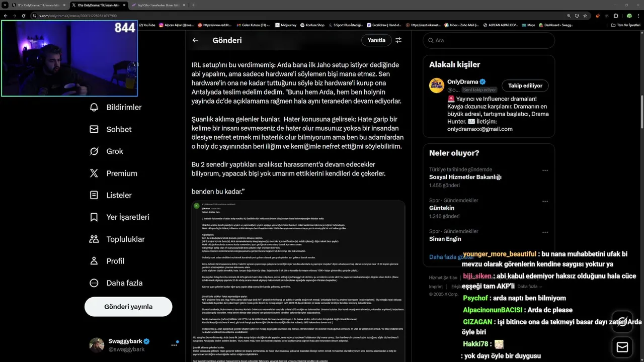Image resolution: width=644 pixels, height=362 pixels.
Task: Click browser forward arrow
Action: [x=14, y=16]
